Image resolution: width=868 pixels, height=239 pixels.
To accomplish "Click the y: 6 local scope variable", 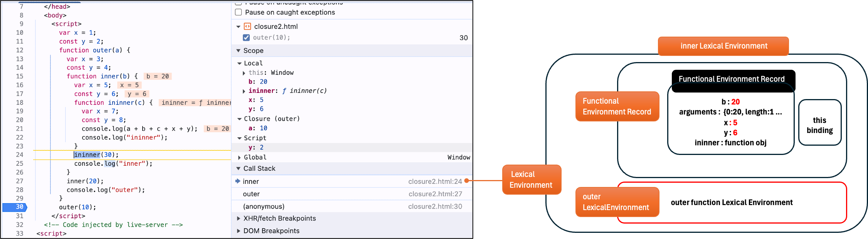I will [x=256, y=109].
